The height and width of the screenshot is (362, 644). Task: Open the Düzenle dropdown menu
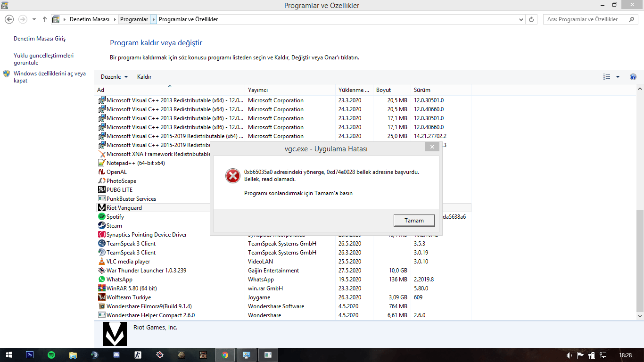114,77
